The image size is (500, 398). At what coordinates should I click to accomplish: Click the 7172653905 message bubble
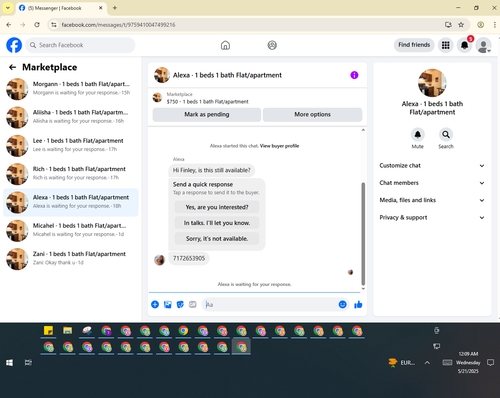click(x=189, y=259)
